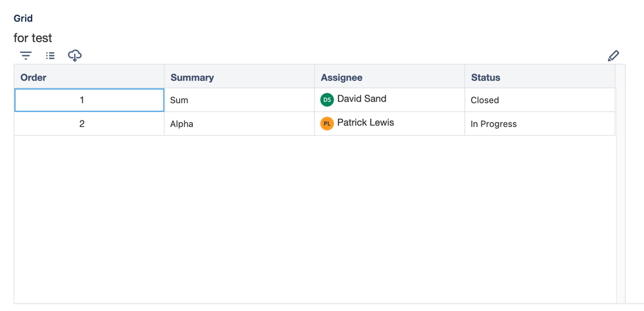Select the 'Closed' status cell
Viewport: 644px width, 311px height.
coord(540,100)
